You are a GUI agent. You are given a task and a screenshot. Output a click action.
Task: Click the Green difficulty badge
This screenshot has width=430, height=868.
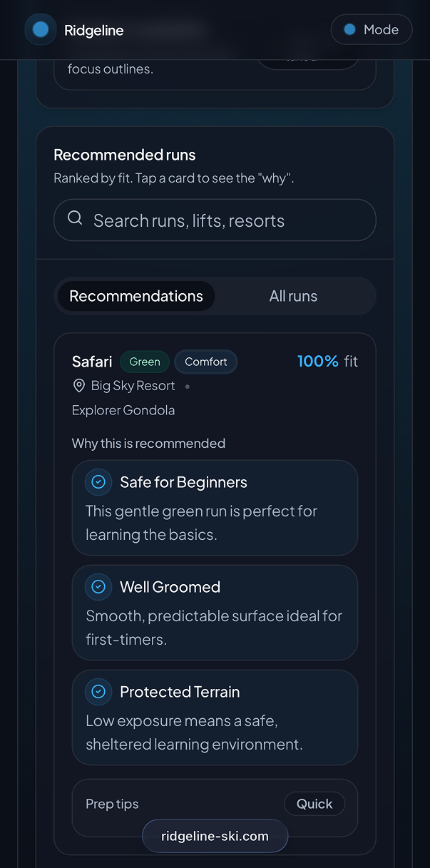point(145,362)
